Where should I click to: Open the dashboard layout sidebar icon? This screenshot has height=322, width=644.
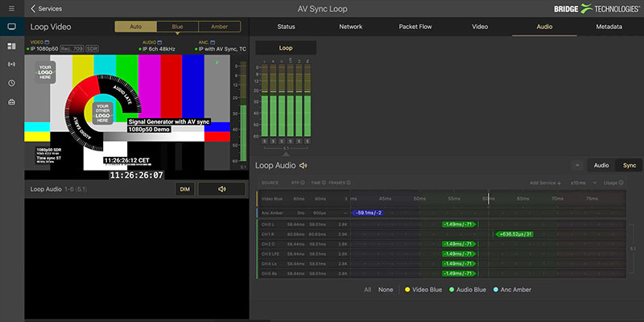coord(11,46)
